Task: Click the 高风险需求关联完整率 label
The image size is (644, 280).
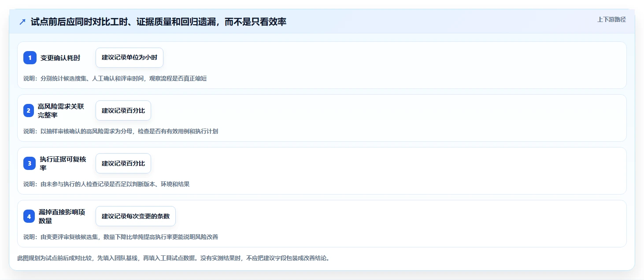Action: [61, 111]
